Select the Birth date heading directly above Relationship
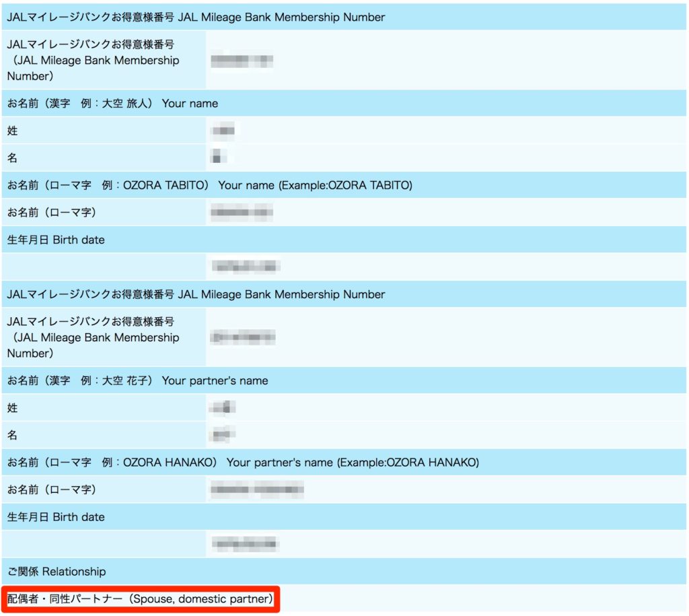Screen dimensions: 689x616 coord(344,516)
